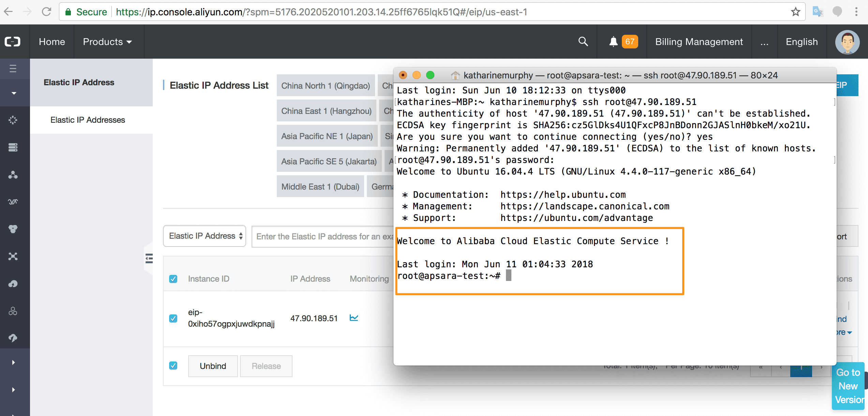
Task: Open the Google Translate extension icon
Action: 818,12
